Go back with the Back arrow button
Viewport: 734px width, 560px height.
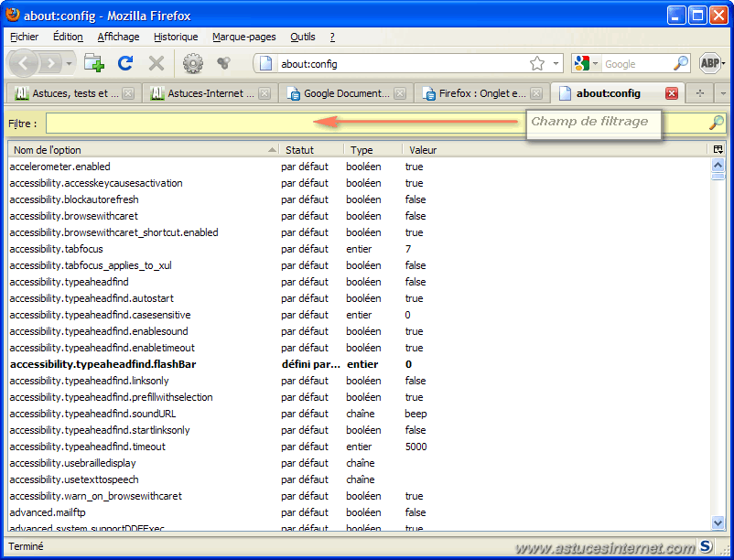[24, 63]
